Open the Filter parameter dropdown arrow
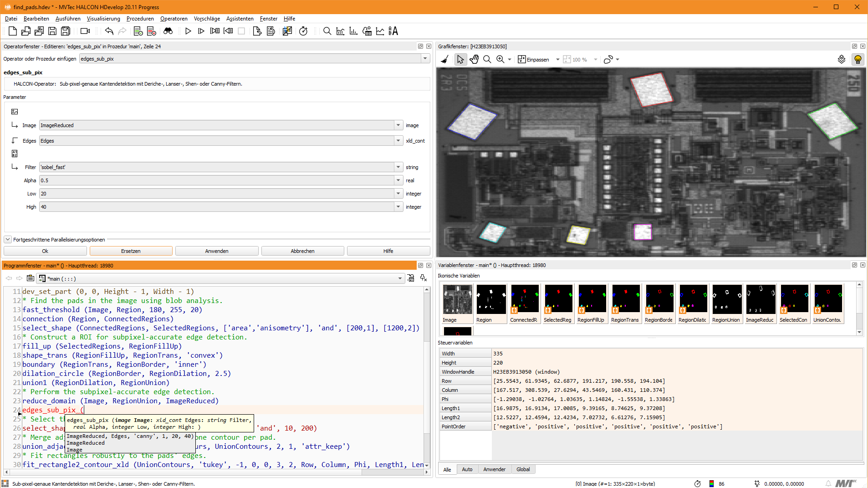The width and height of the screenshot is (868, 488). point(398,167)
